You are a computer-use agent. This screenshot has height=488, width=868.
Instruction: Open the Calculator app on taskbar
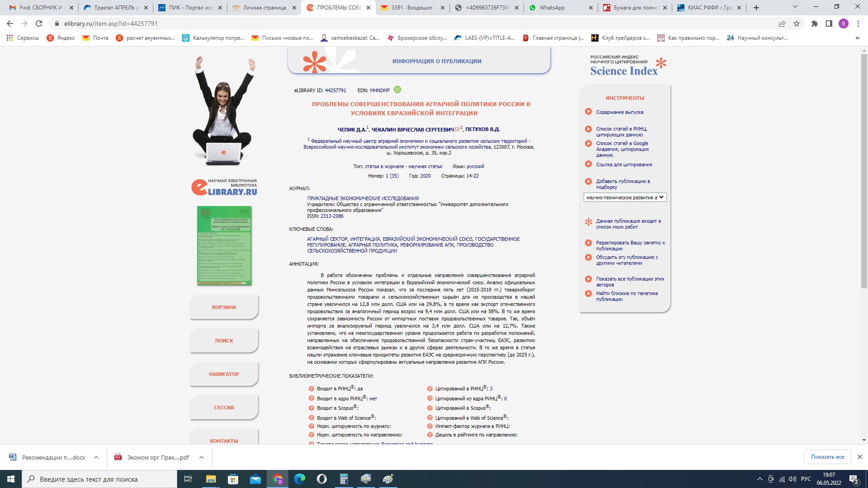344,479
